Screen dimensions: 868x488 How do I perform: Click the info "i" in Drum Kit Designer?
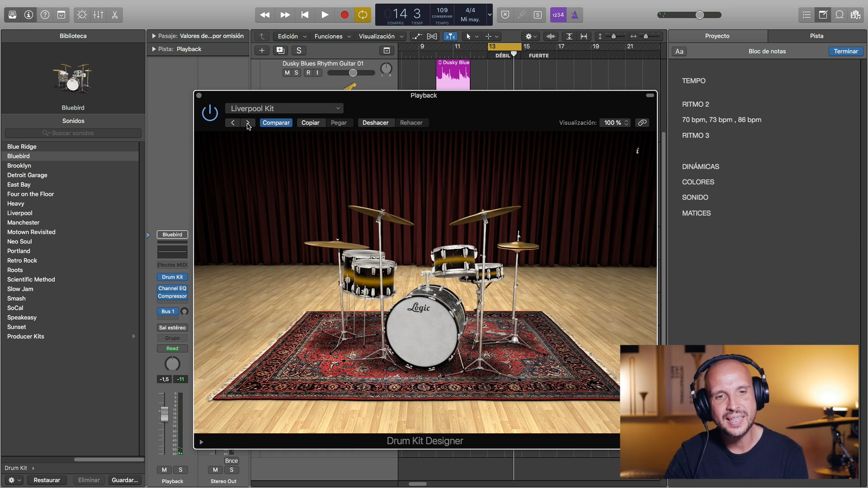(637, 151)
